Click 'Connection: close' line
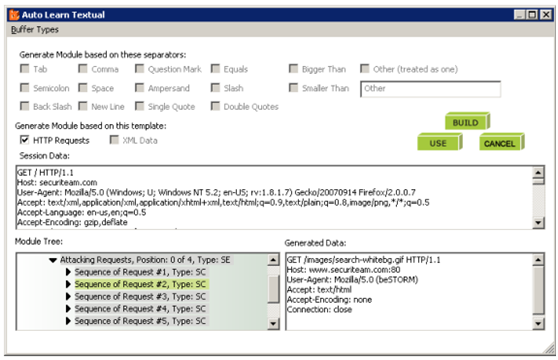The width and height of the screenshot is (558, 360). 319,310
